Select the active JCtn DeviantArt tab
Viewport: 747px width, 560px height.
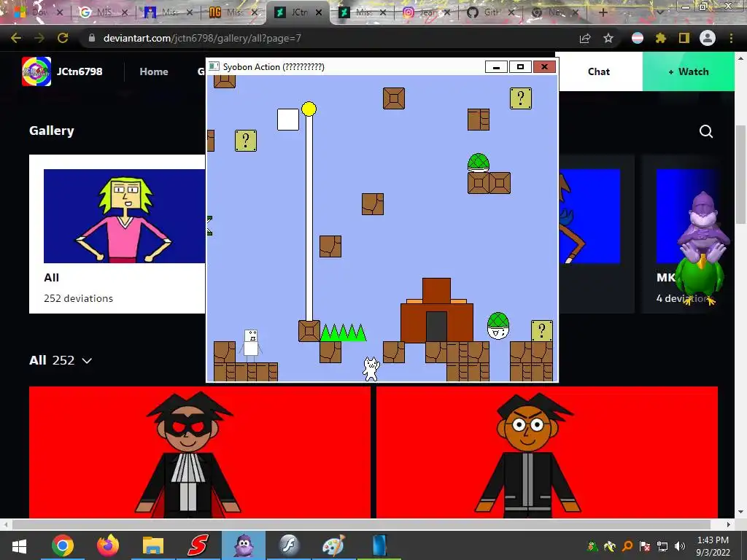298,12
